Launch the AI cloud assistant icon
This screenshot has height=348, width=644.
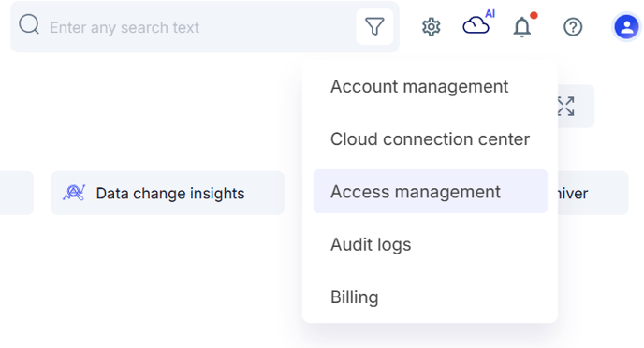[478, 23]
